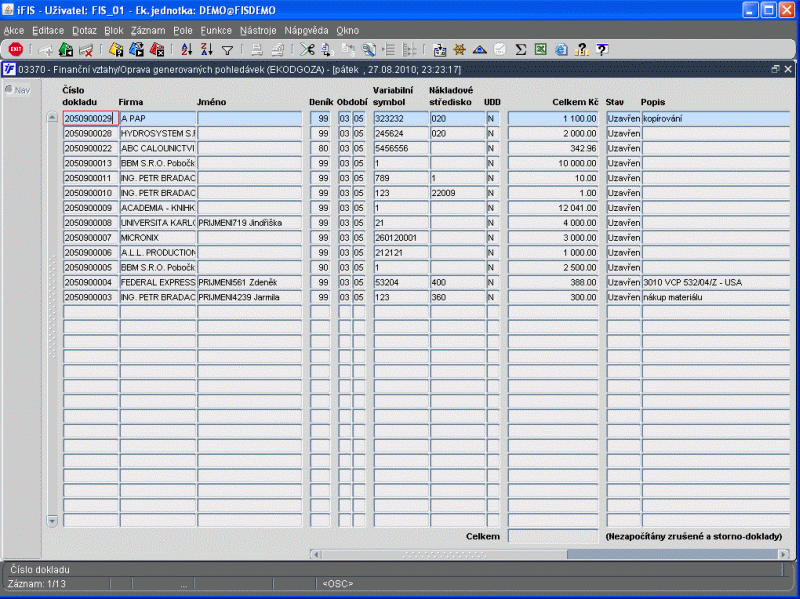Screen dimensions: 800x599
Task: Click the round clock-like toolbar icon
Action: (x=500, y=49)
